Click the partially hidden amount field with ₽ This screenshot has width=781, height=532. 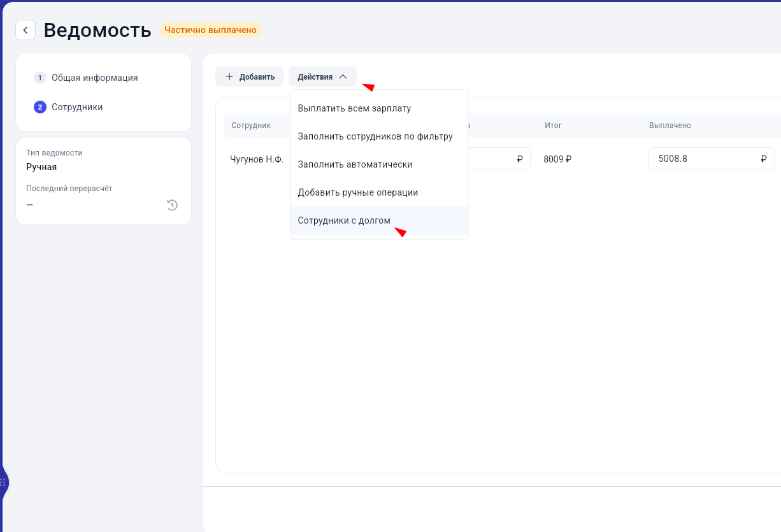coord(499,159)
